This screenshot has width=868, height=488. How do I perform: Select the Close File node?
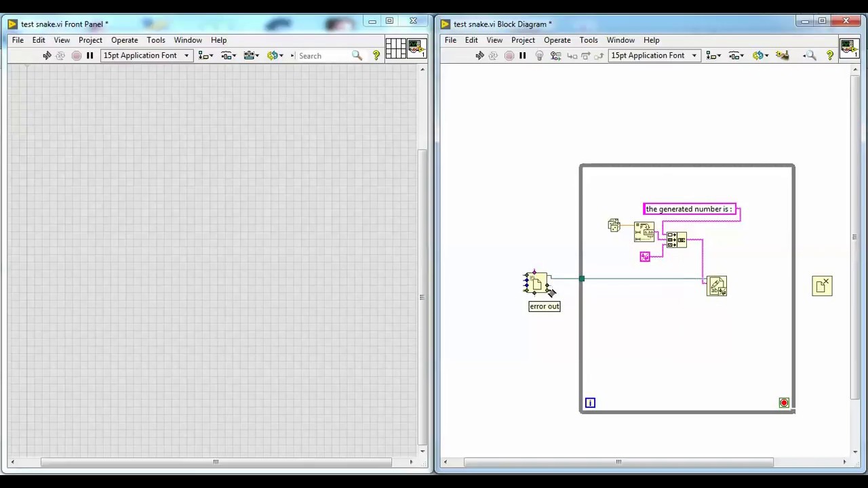pos(822,286)
